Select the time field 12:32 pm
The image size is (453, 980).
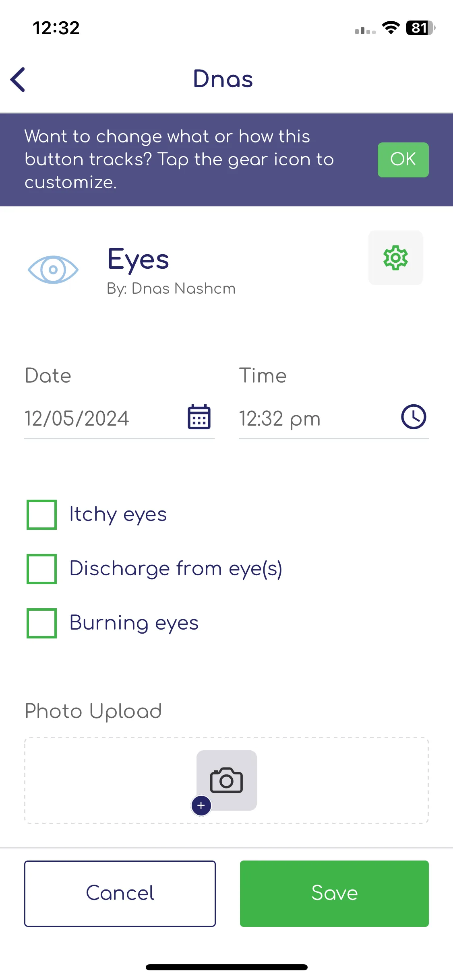coord(333,418)
